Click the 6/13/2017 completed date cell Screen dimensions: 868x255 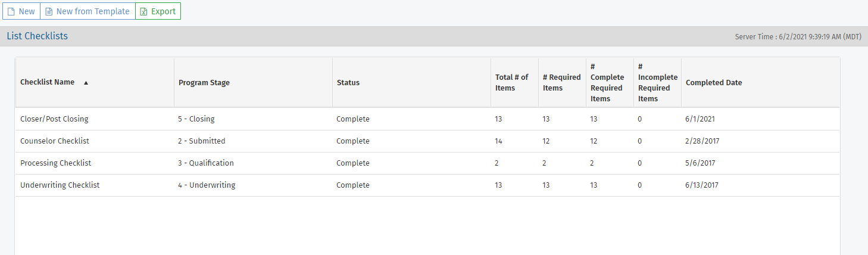click(x=702, y=185)
